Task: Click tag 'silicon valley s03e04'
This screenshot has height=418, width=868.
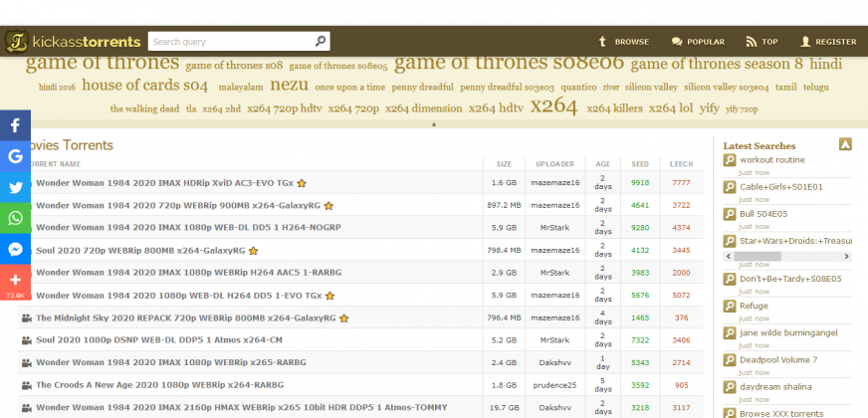Action: (727, 87)
